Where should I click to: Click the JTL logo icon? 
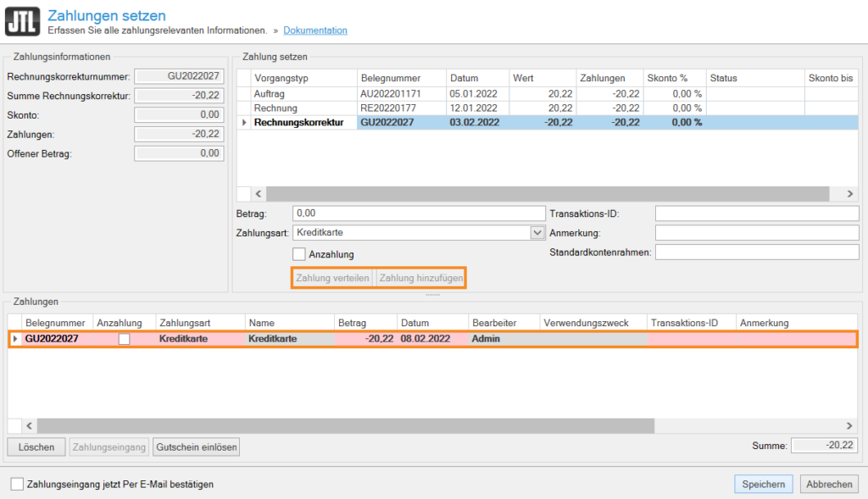(x=22, y=22)
